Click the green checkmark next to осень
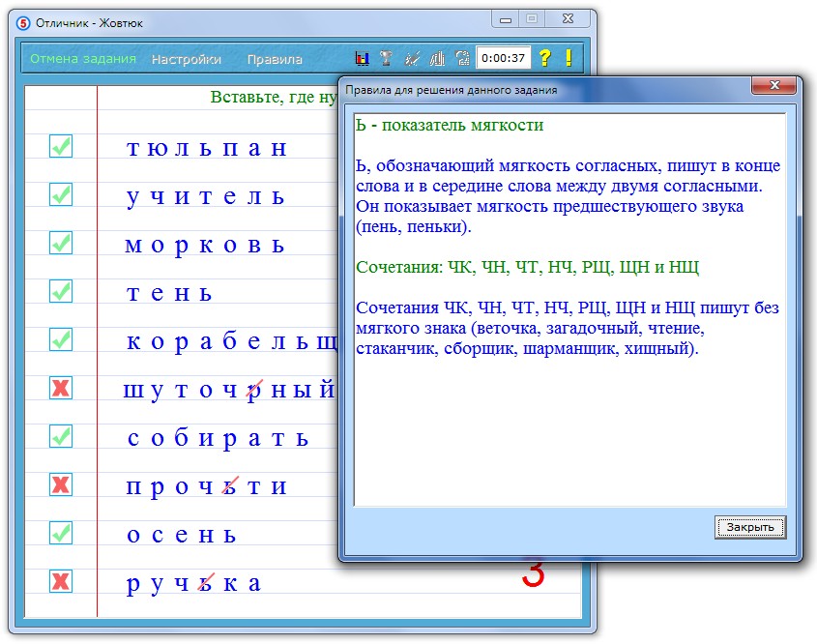817x644 pixels. [x=61, y=533]
